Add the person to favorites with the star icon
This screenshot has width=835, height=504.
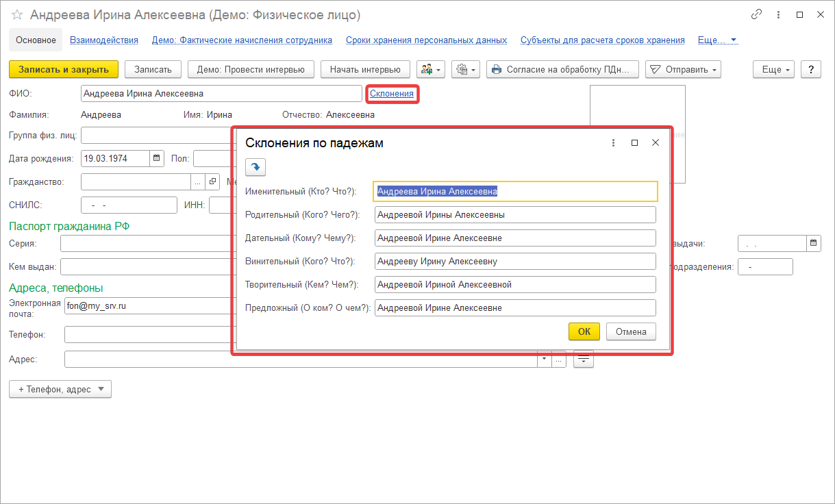(17, 15)
